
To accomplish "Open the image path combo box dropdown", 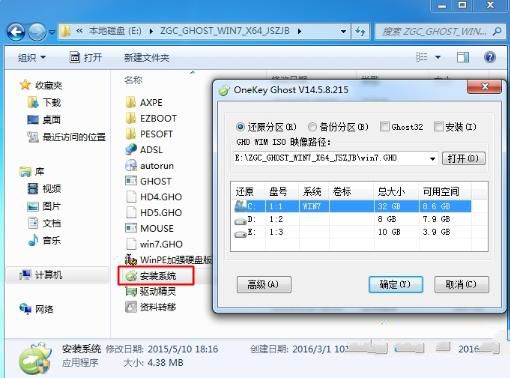I will tap(432, 158).
